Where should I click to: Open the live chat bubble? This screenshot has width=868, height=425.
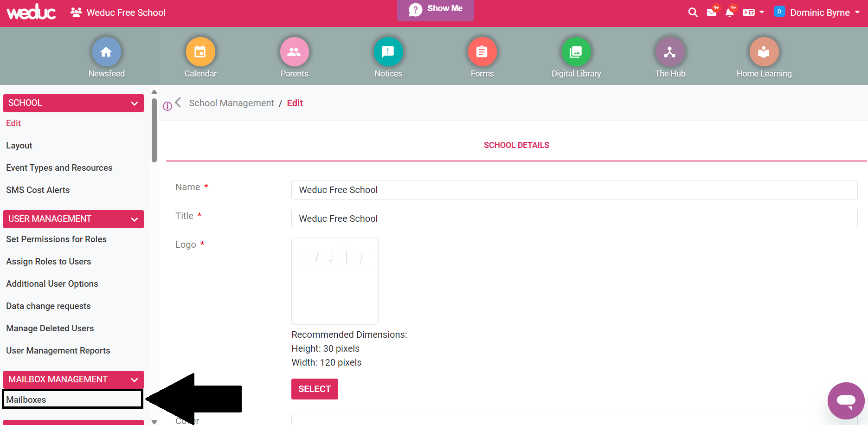(x=846, y=400)
